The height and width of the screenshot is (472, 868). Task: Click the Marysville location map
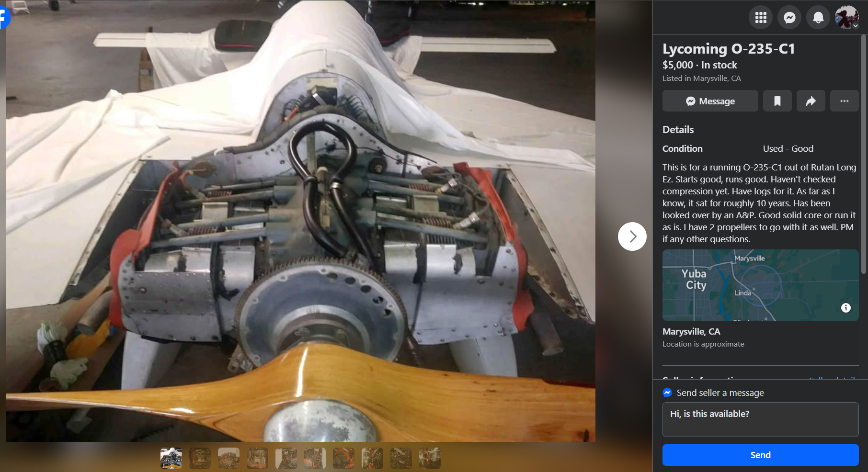[x=760, y=285]
